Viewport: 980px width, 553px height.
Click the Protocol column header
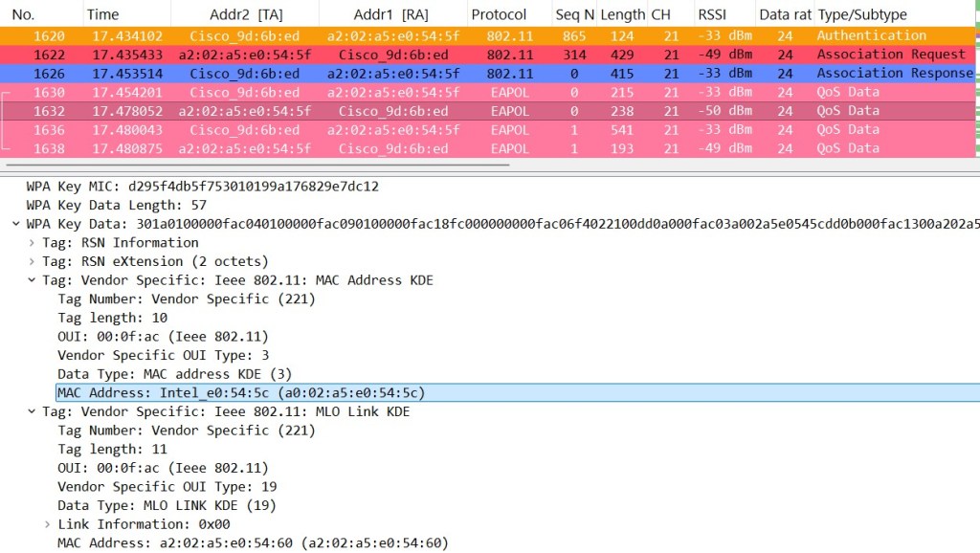[x=499, y=14]
